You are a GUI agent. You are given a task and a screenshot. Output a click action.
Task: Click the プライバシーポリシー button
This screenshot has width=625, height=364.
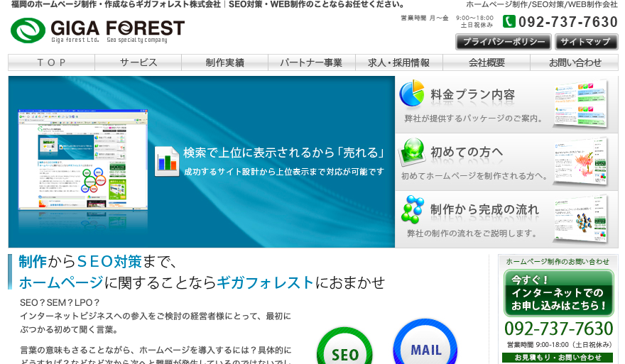point(504,42)
